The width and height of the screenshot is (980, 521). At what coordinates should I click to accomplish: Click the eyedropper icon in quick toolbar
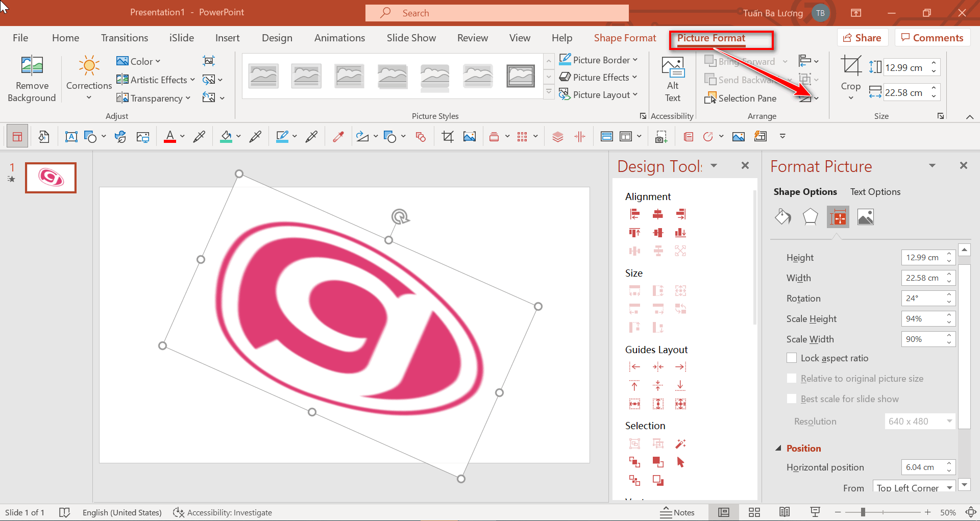(338, 136)
